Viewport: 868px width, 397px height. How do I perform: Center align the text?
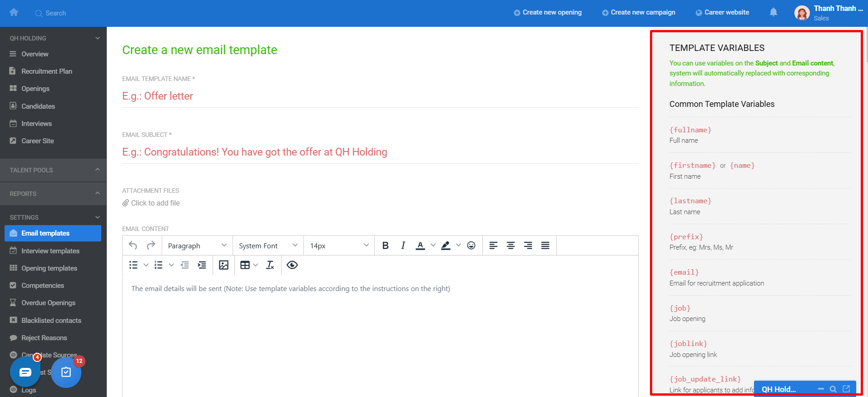click(511, 246)
